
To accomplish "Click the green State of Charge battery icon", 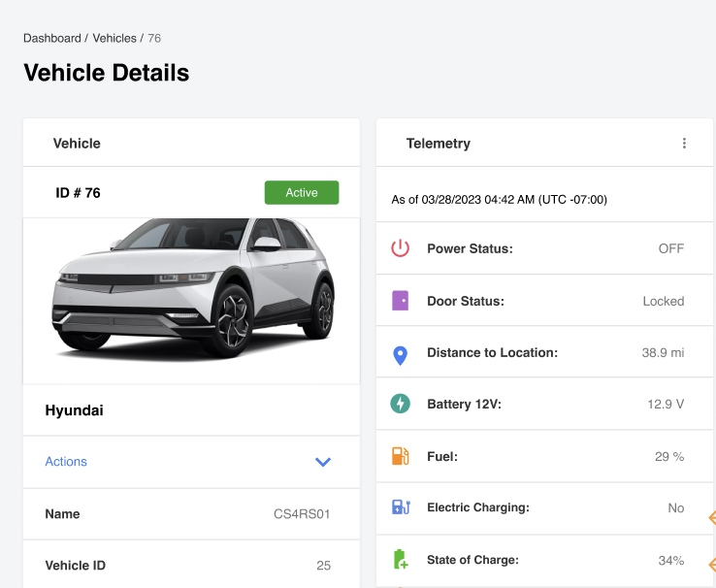I will pyautogui.click(x=401, y=559).
